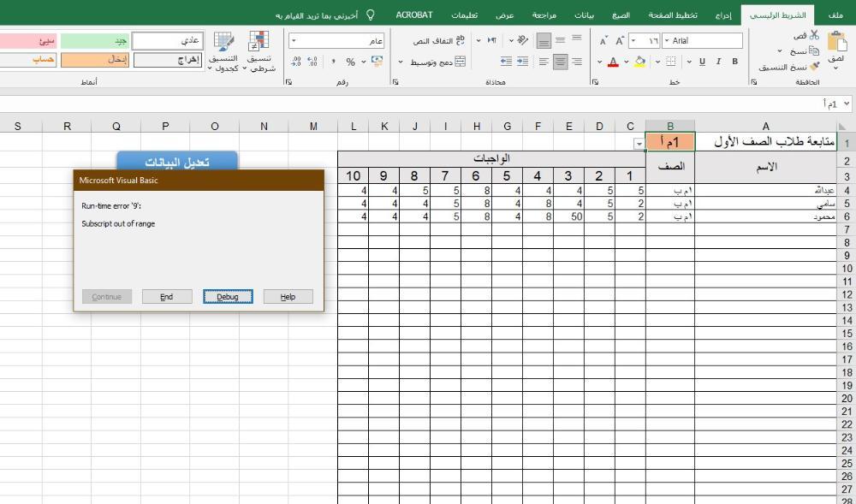This screenshot has width=856, height=504.
Task: Apply percent style number format
Action: (350, 62)
